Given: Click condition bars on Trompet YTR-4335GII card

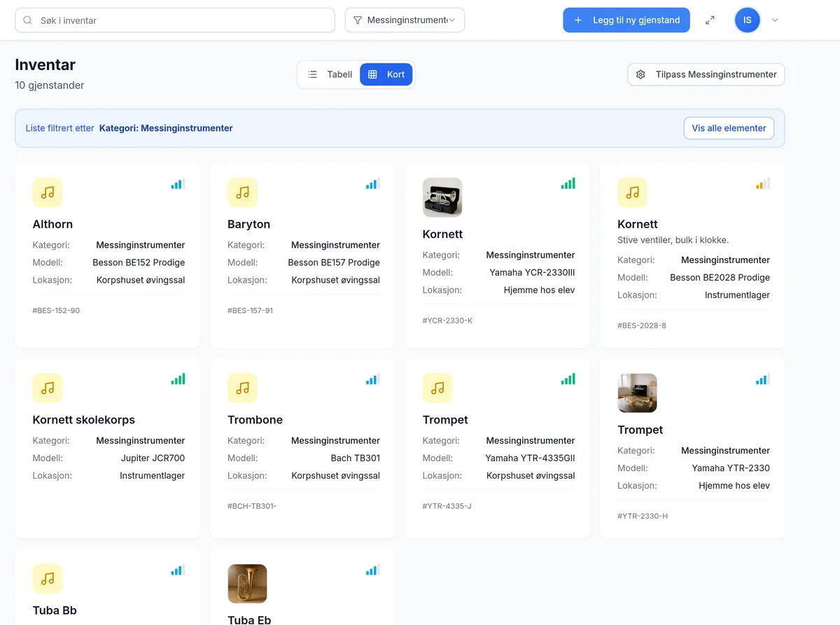Looking at the screenshot, I should tap(568, 379).
